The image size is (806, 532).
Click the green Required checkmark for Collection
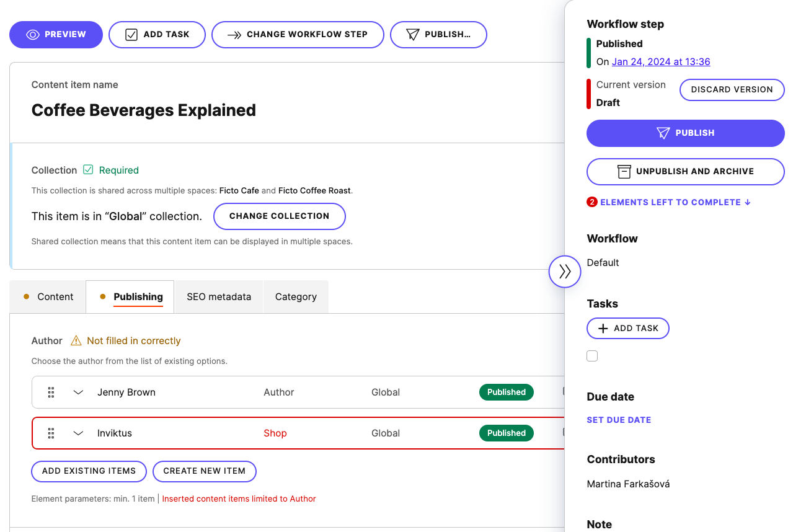pyautogui.click(x=88, y=170)
